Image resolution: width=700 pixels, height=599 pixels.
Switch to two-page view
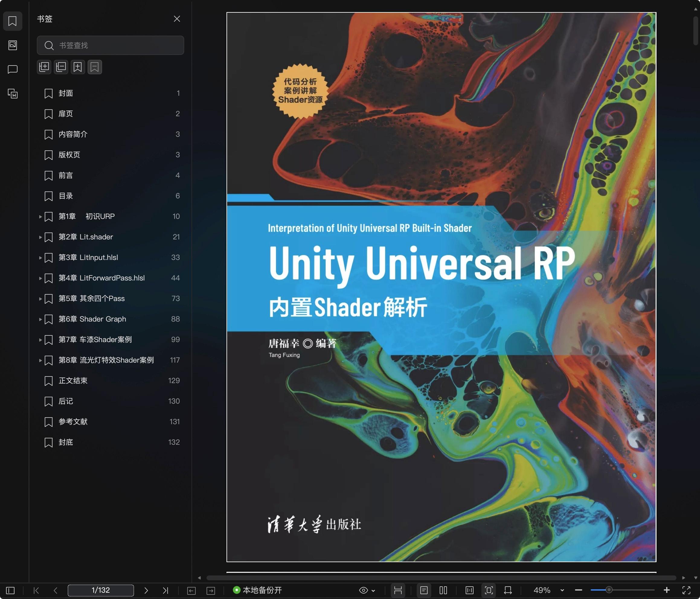point(443,590)
